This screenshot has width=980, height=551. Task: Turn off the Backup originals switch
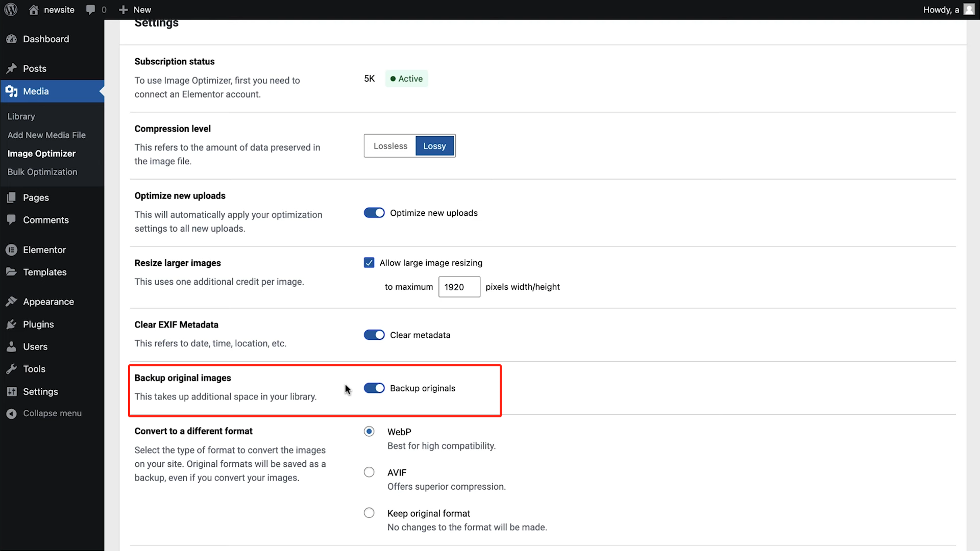point(374,388)
